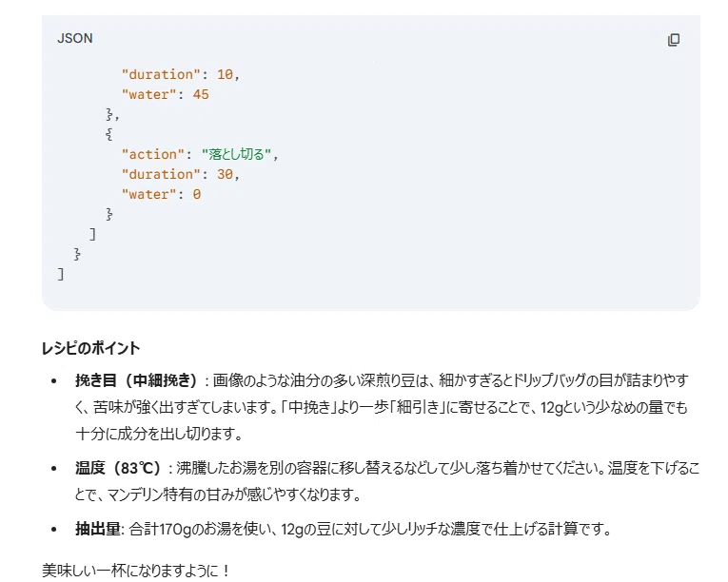Click the bullet point before 挽き目

[54, 381]
